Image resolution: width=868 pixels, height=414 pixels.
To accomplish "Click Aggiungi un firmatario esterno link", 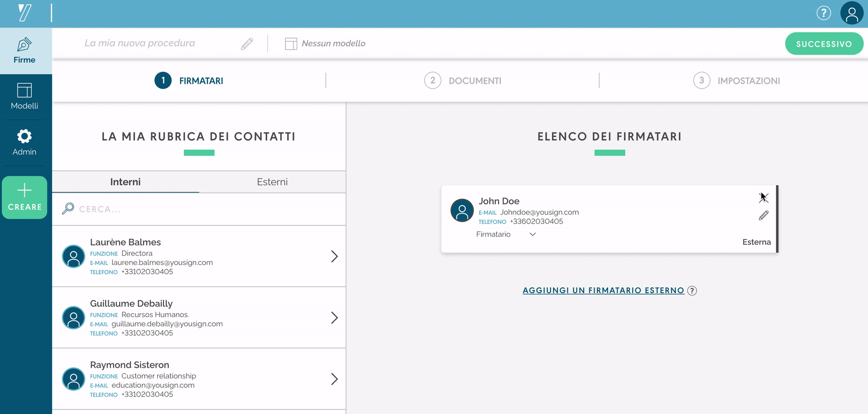I will click(x=603, y=290).
